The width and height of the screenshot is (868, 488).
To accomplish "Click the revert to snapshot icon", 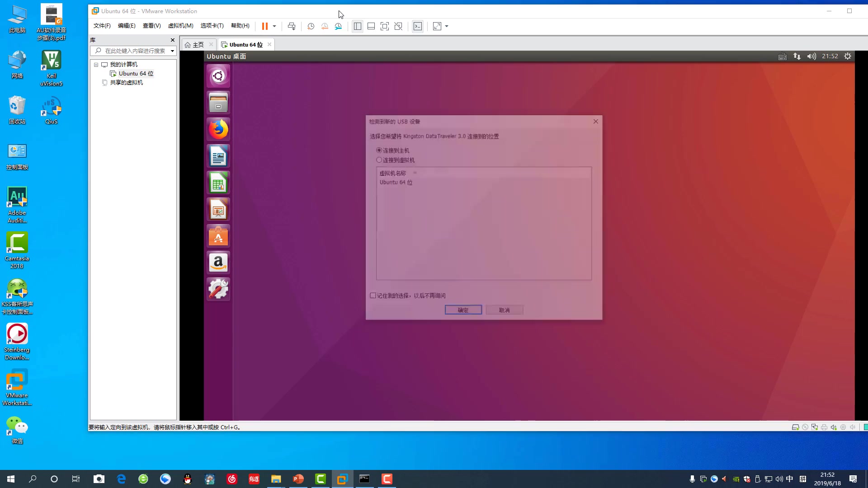I will coord(325,26).
